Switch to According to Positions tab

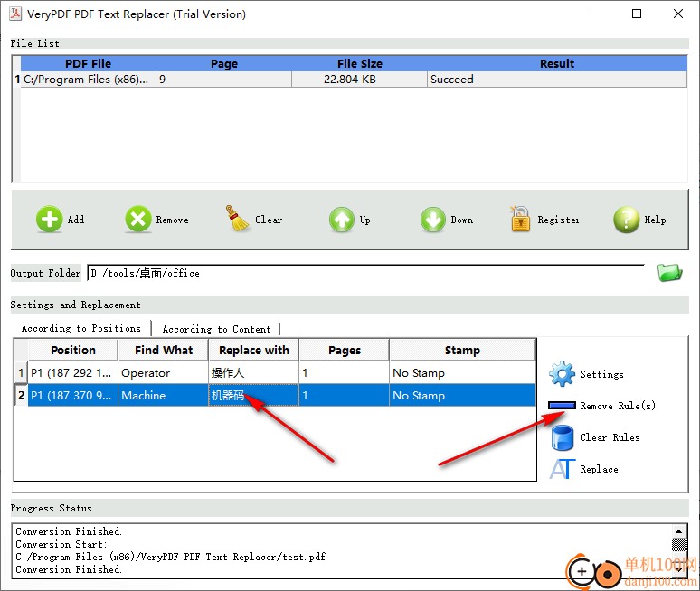[81, 328]
